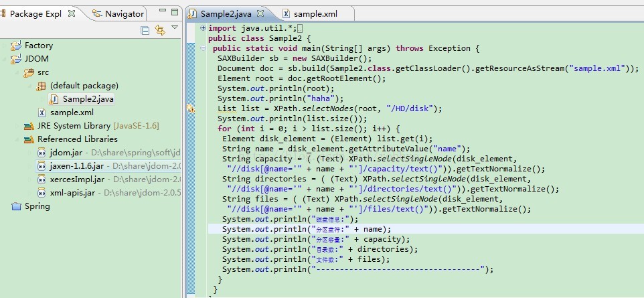Click the println("haha") line

pos(280,98)
